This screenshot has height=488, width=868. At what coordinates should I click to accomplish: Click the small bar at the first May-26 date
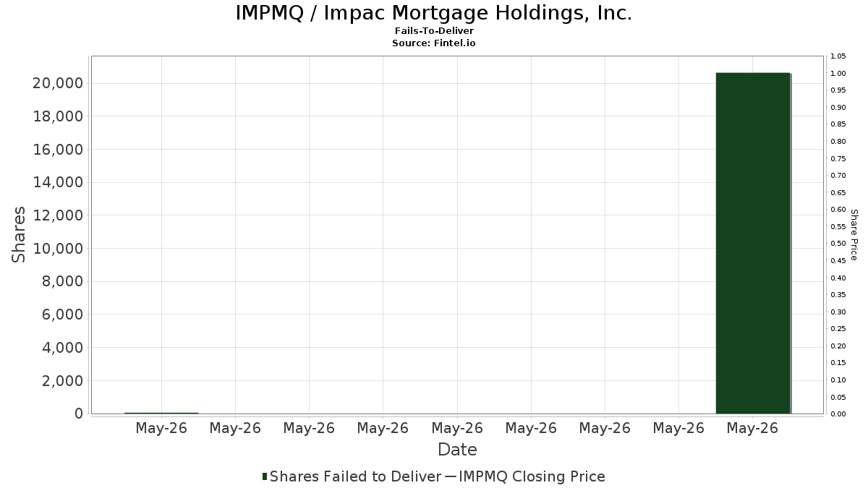pos(161,413)
